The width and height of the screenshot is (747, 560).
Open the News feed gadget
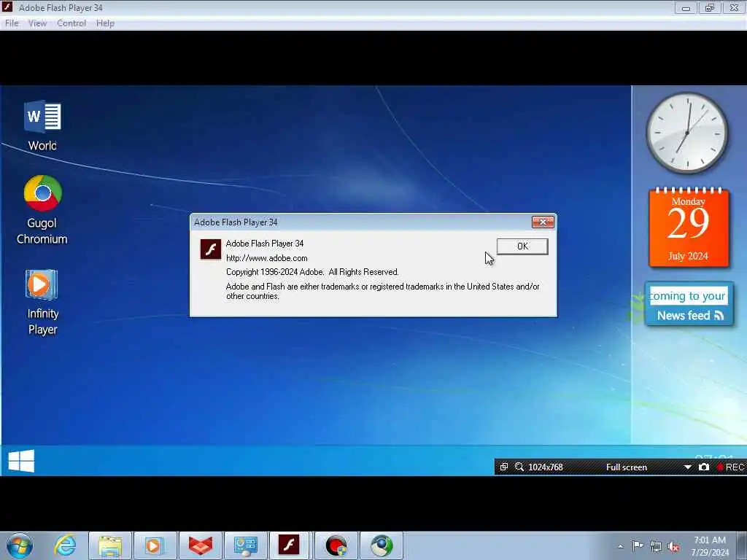[x=689, y=304]
